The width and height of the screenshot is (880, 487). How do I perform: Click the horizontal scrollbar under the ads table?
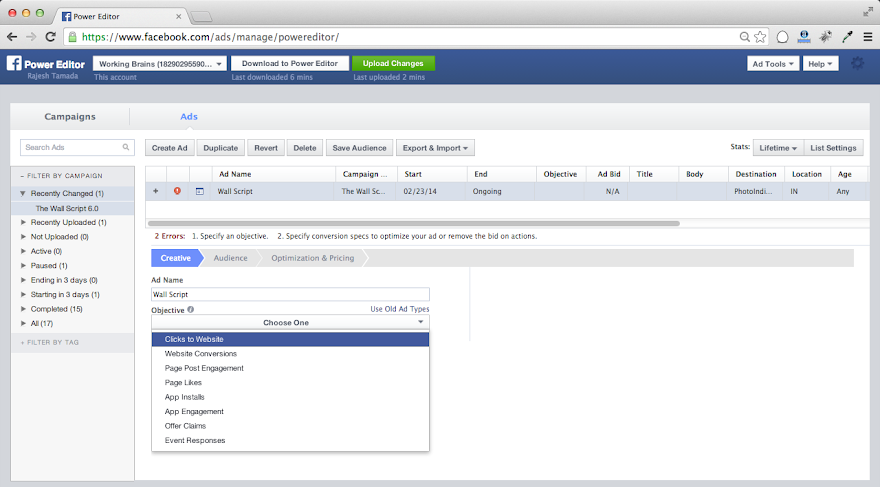point(414,223)
